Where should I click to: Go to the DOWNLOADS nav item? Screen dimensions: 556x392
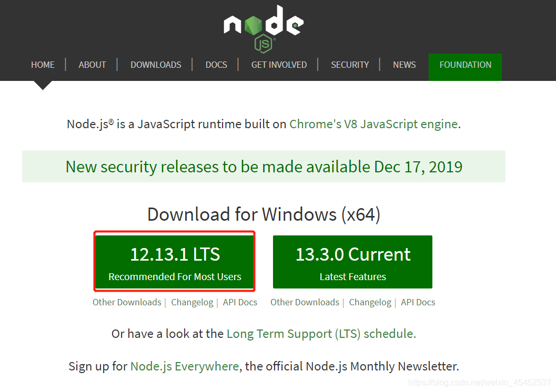click(156, 65)
